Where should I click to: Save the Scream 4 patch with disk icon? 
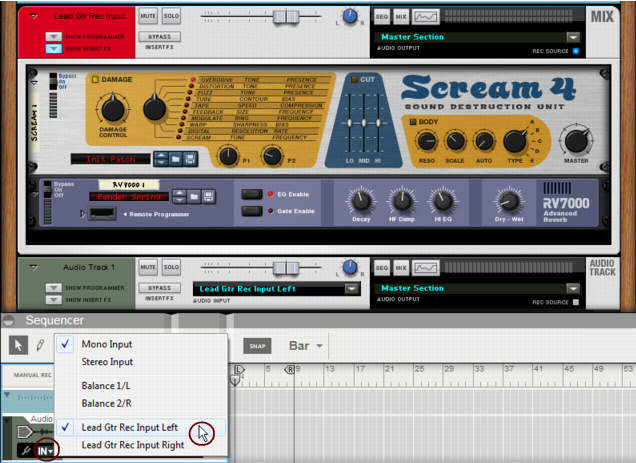(x=190, y=159)
